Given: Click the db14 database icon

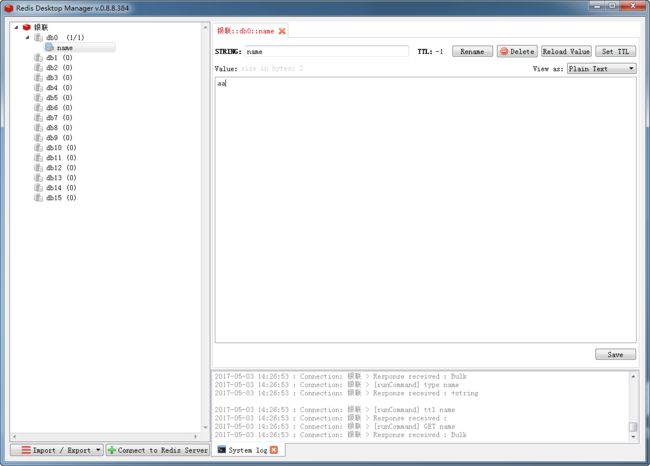Looking at the screenshot, I should 38,188.
